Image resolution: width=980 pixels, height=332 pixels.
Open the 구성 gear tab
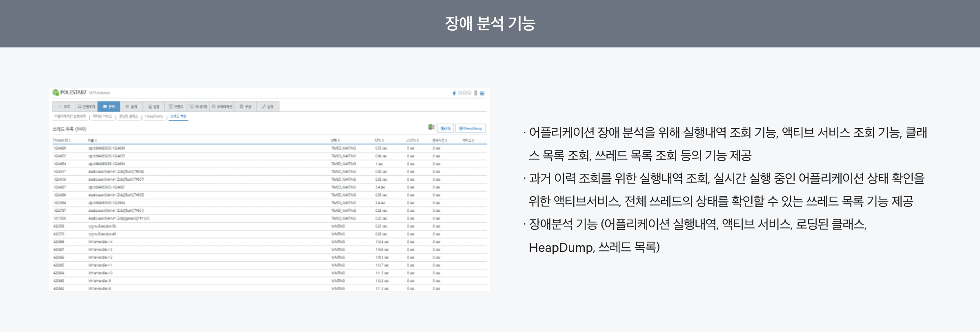(245, 107)
